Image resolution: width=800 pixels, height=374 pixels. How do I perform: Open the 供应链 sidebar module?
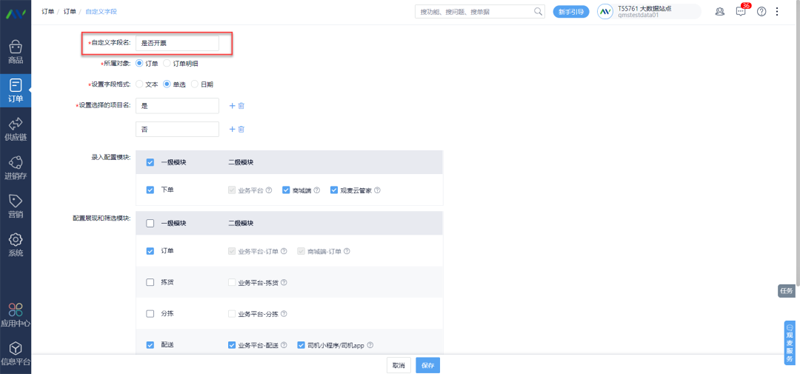click(x=15, y=129)
